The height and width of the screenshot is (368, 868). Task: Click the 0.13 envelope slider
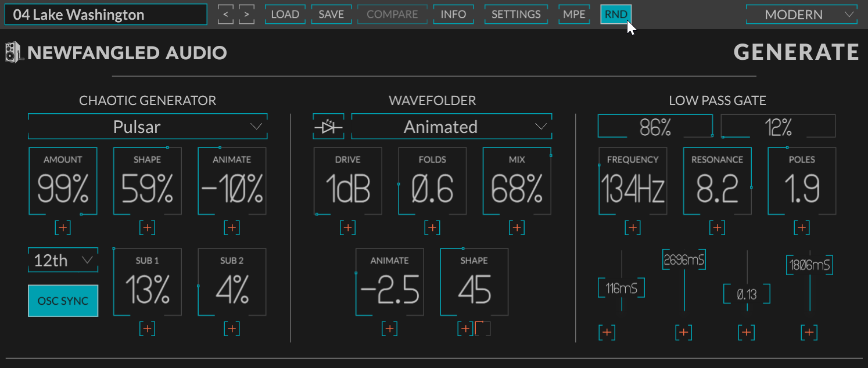[x=747, y=294]
